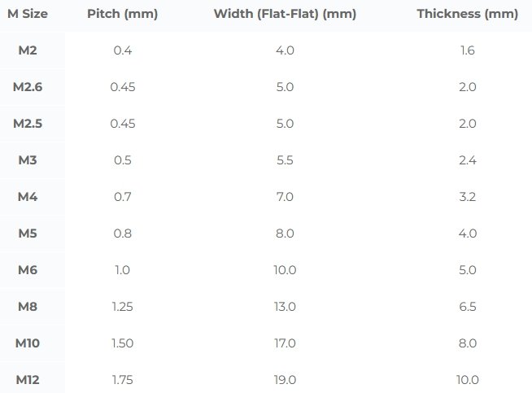Select the M12 width value 19.0
This screenshot has height=393, width=532.
click(285, 380)
